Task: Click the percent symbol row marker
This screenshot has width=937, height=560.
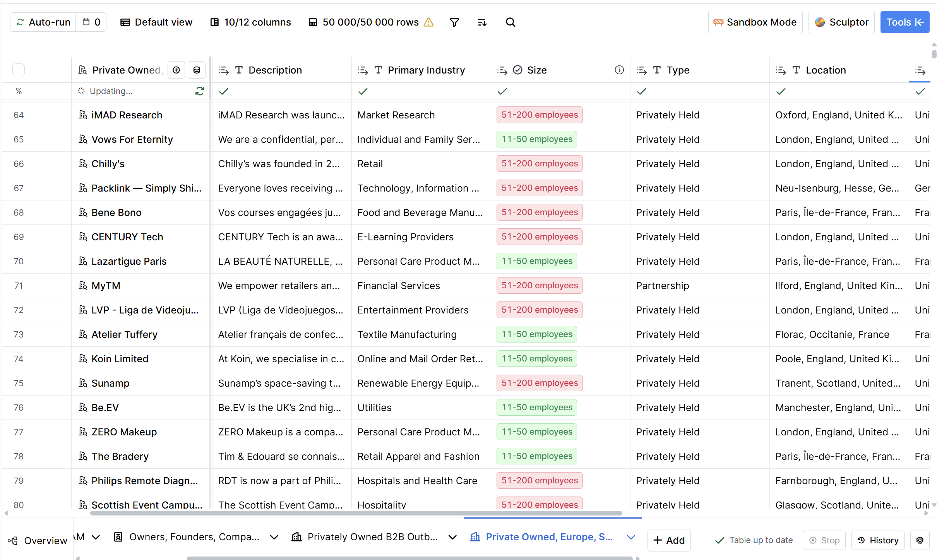Action: click(19, 91)
